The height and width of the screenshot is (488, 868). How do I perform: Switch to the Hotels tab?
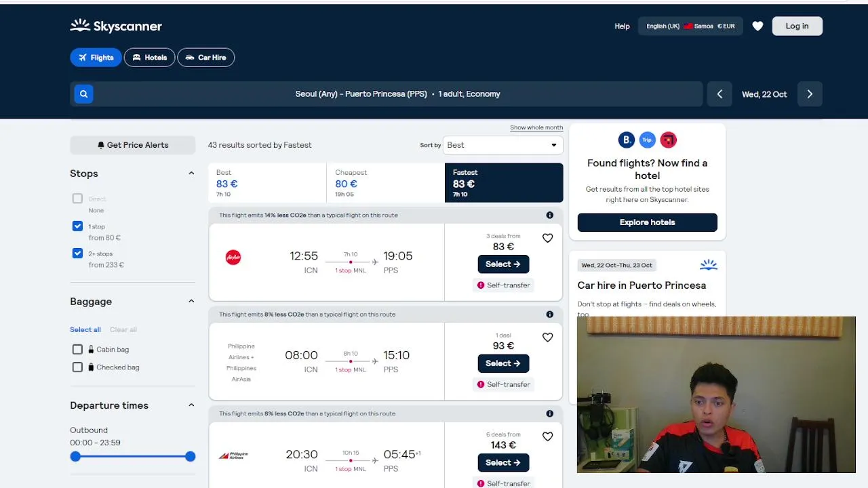pos(149,58)
